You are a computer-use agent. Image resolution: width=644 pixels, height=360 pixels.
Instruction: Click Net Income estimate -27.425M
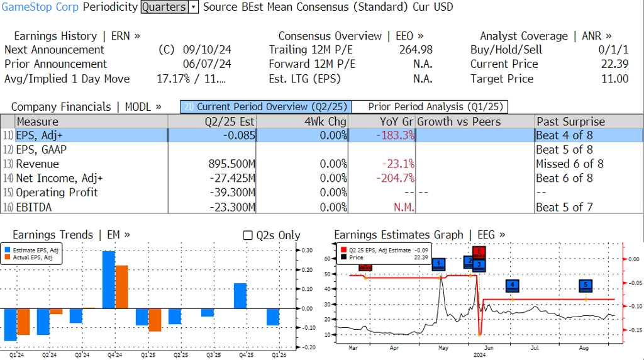tap(233, 178)
